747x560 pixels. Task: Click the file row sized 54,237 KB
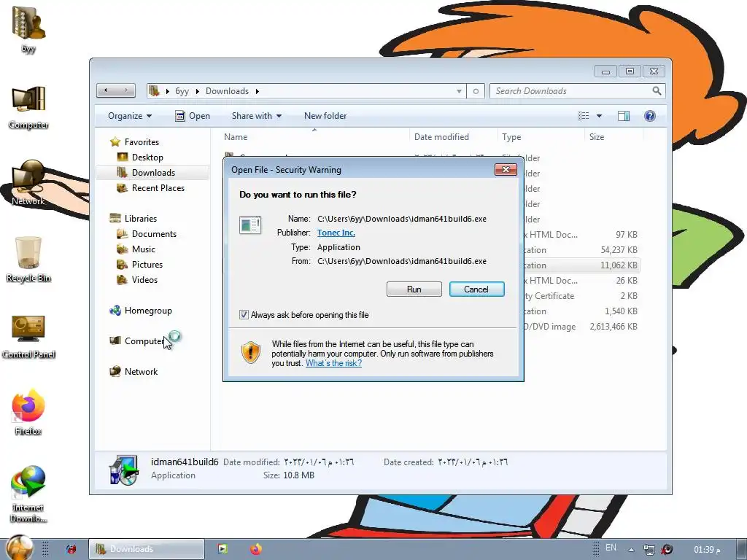coord(581,249)
